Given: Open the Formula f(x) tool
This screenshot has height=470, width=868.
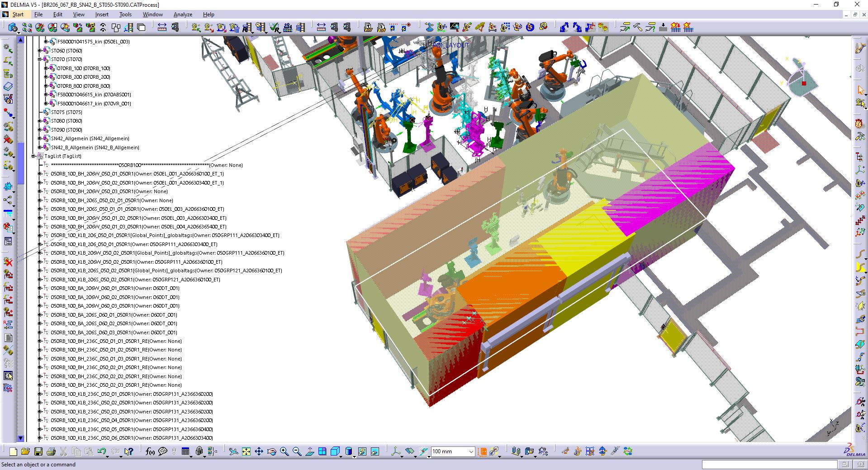Looking at the screenshot, I should click(x=150, y=451).
